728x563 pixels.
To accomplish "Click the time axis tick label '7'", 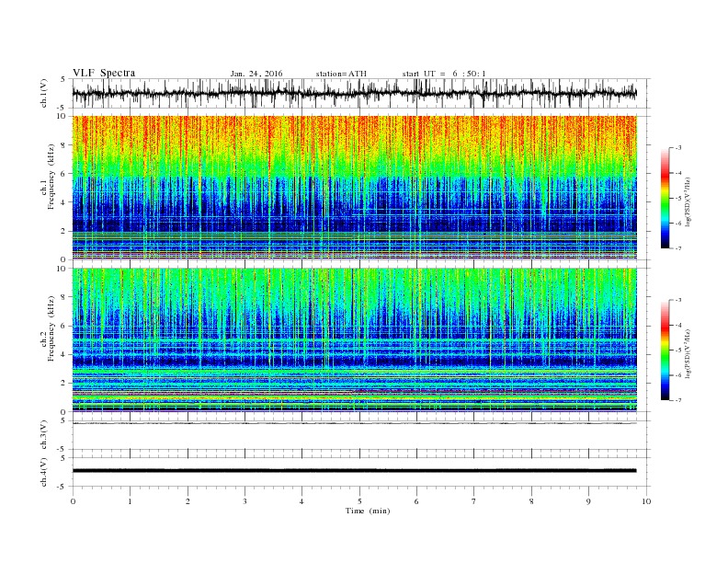I will coord(474,501).
